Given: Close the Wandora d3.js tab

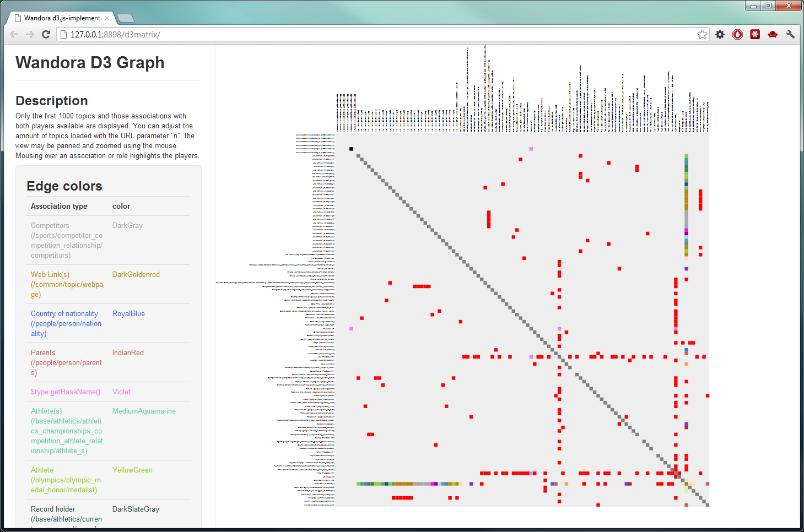Looking at the screenshot, I should (x=107, y=18).
